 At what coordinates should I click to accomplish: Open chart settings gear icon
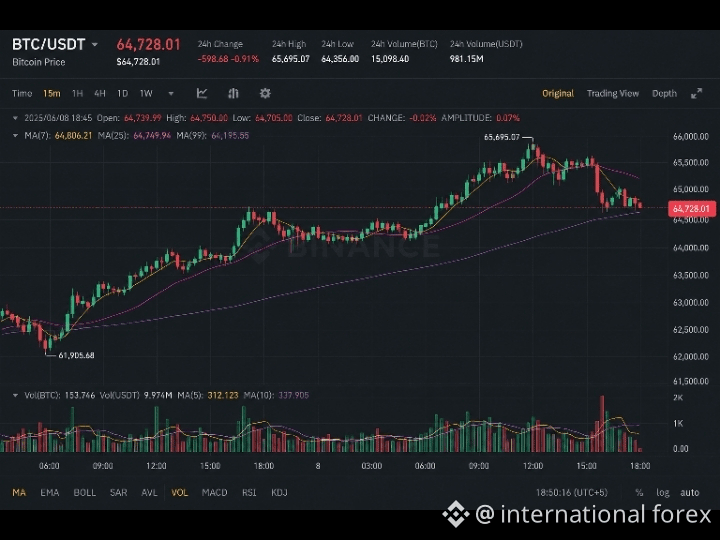tap(265, 93)
